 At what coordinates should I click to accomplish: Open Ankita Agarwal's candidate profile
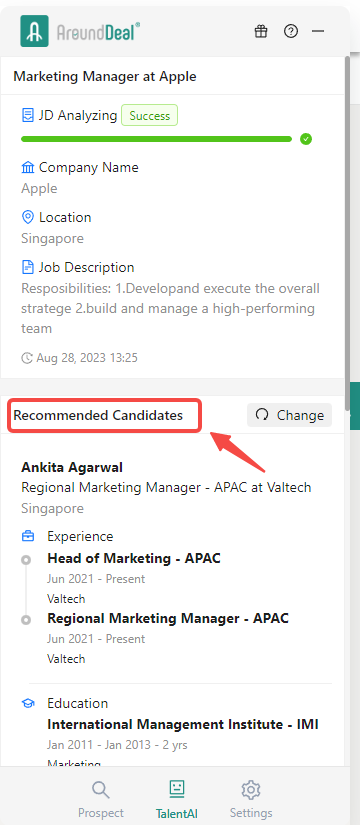click(72, 467)
